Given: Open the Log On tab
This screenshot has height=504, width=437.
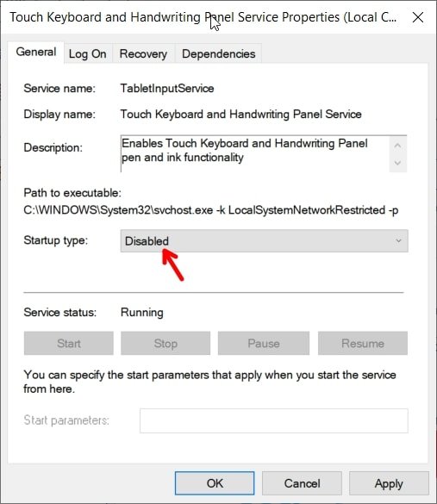Looking at the screenshot, I should [x=87, y=53].
